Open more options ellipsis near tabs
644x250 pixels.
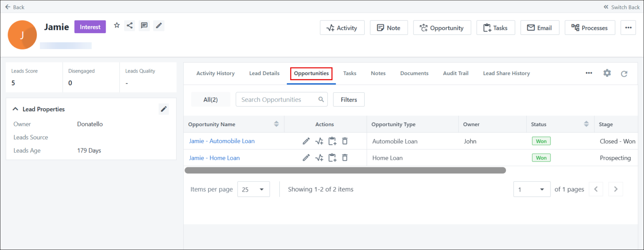[589, 73]
